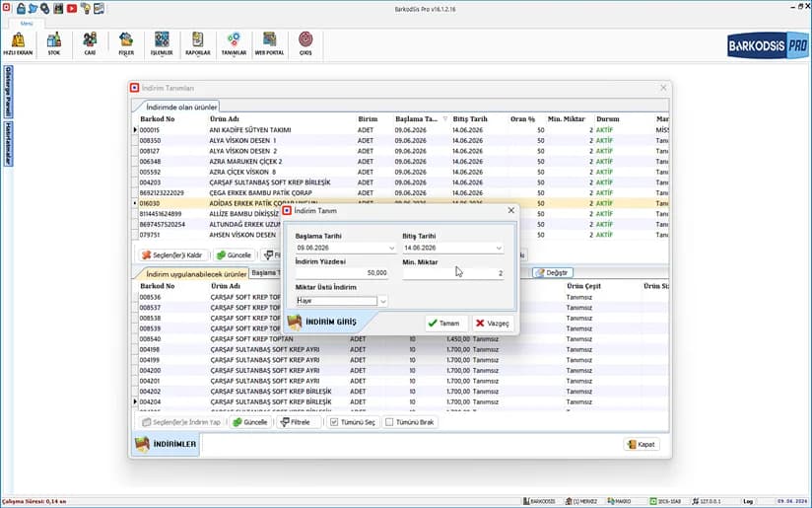Select lower row with barcode 008540

click(x=401, y=339)
